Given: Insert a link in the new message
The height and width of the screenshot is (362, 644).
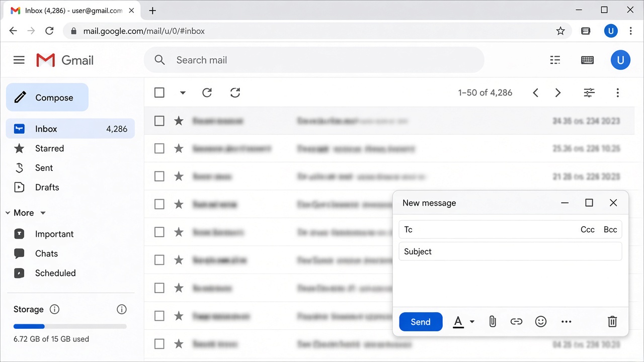Looking at the screenshot, I should pyautogui.click(x=516, y=321).
